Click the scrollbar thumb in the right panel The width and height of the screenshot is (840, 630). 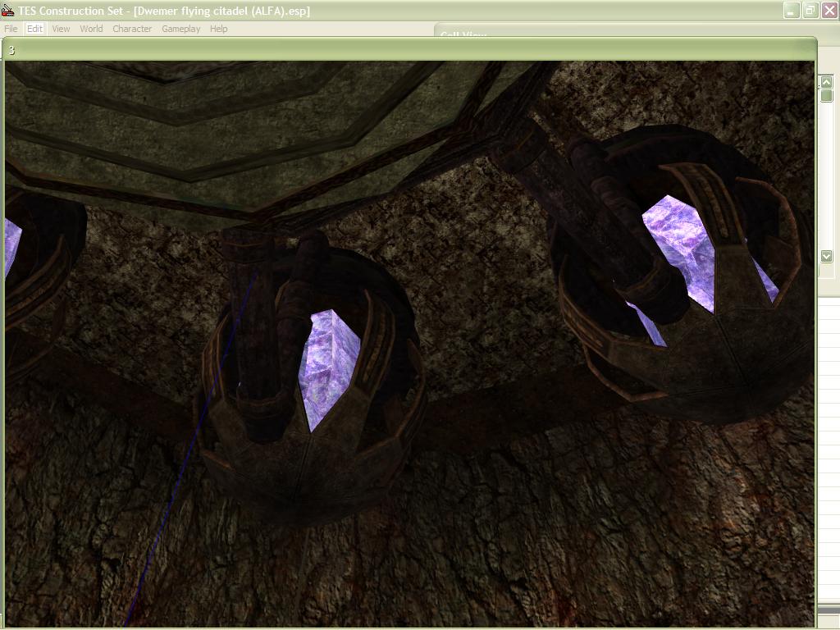[x=827, y=96]
